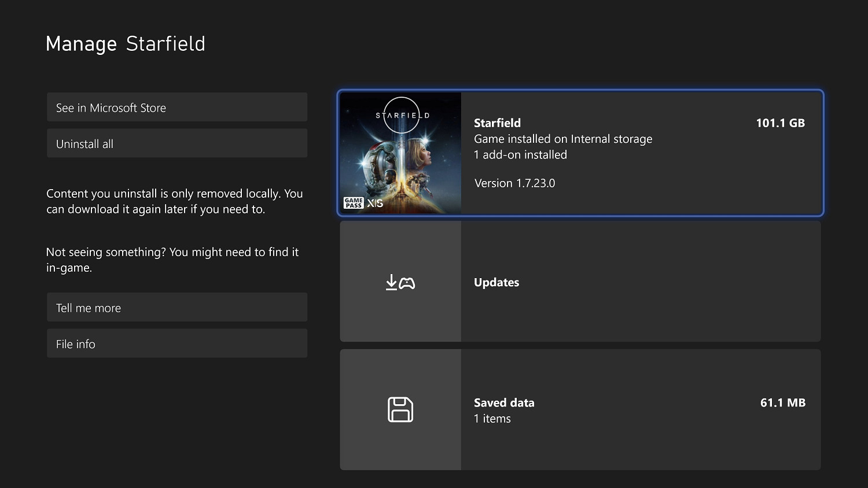Click the Starfield game title text
868x488 pixels.
(x=497, y=123)
